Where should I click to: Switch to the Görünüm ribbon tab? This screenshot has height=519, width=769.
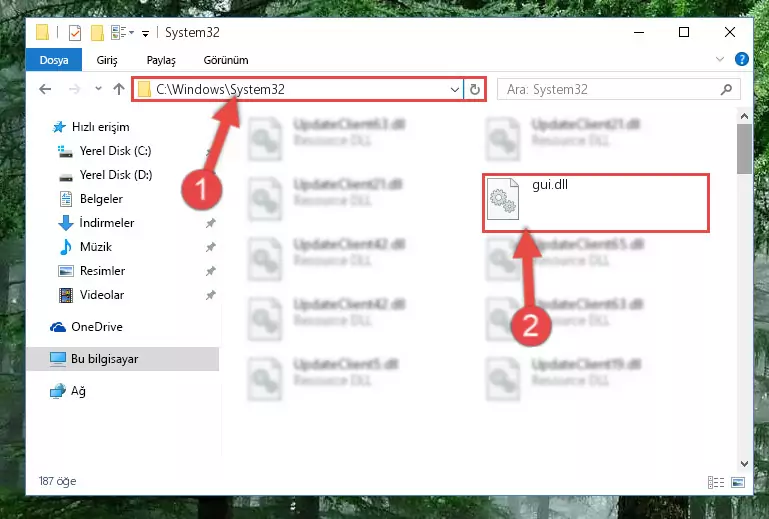[226, 60]
